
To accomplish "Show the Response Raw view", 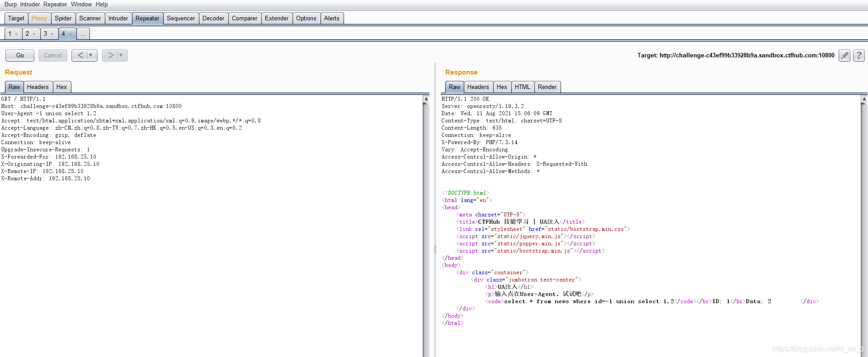I will [455, 87].
